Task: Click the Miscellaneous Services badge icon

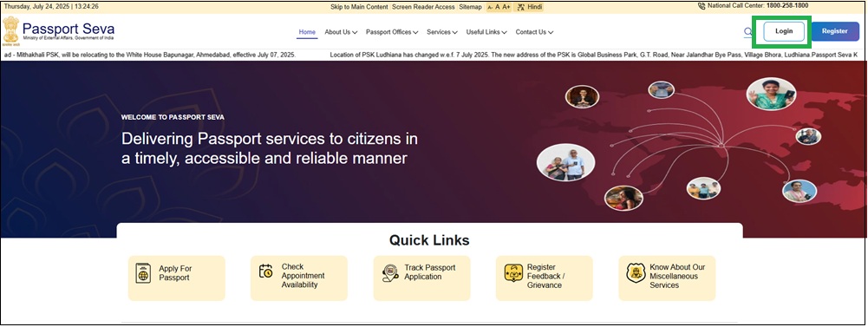Action: (x=636, y=272)
